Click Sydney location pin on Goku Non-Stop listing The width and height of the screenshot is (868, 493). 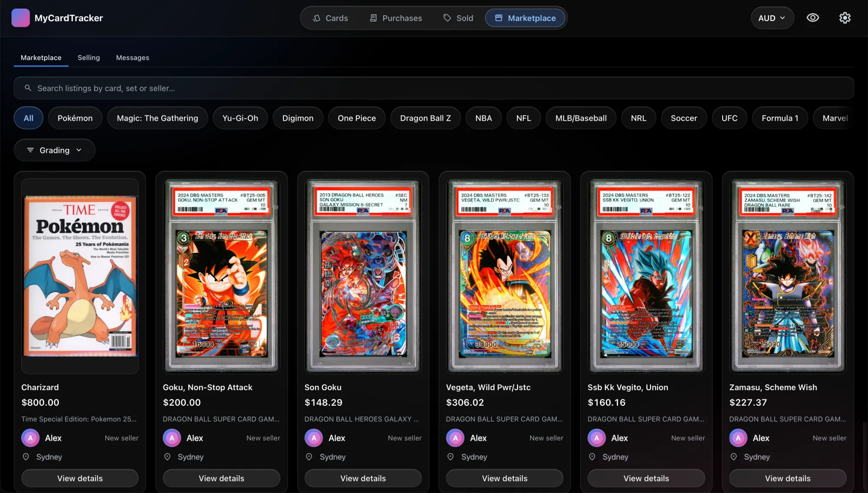pyautogui.click(x=168, y=457)
